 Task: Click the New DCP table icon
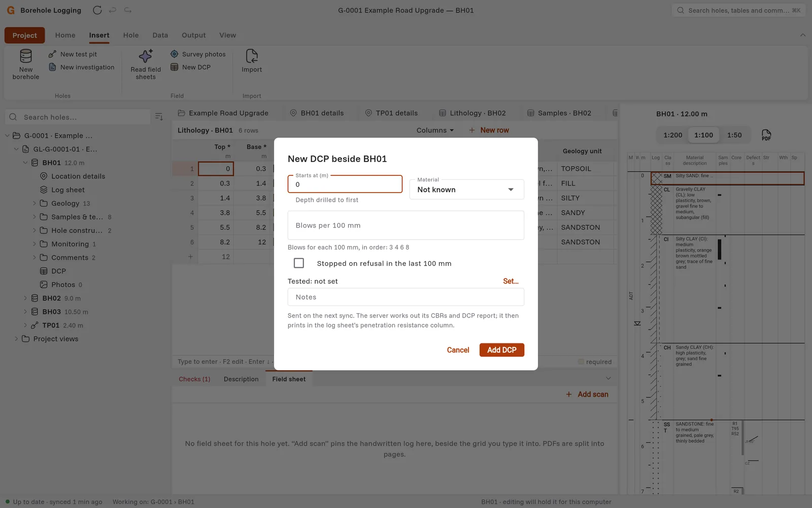[174, 67]
